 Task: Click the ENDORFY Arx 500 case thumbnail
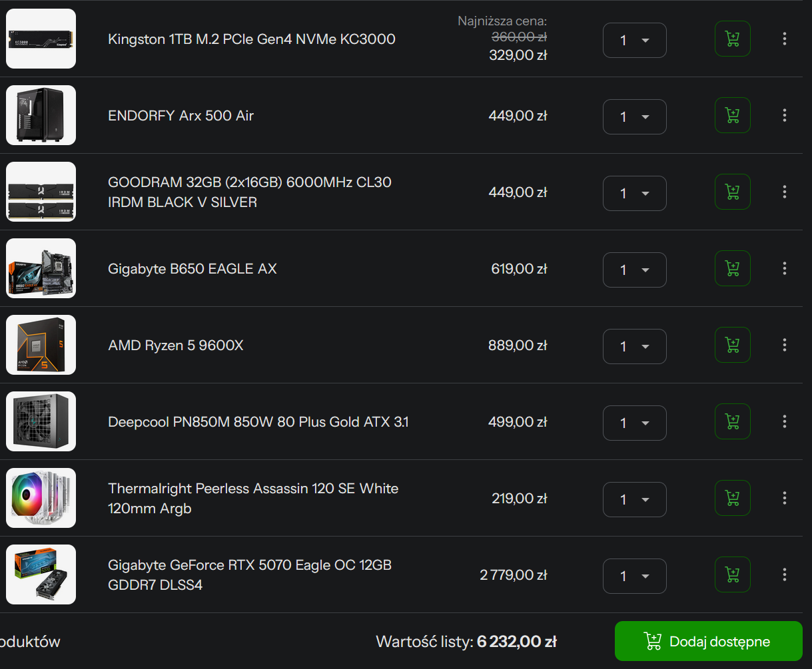[x=41, y=115]
